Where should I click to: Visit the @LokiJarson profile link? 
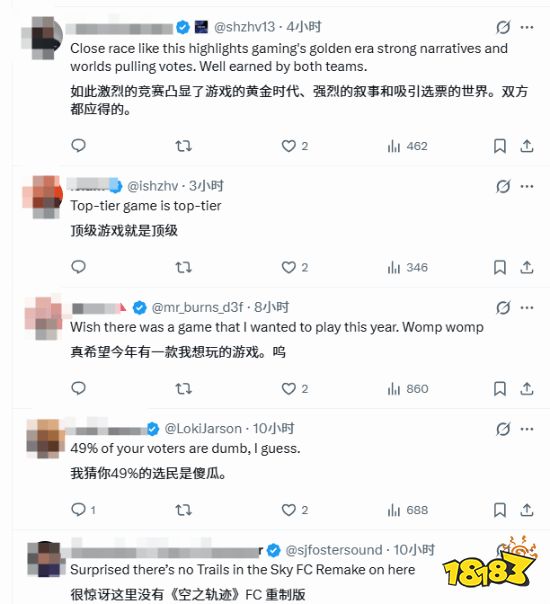[x=203, y=429]
